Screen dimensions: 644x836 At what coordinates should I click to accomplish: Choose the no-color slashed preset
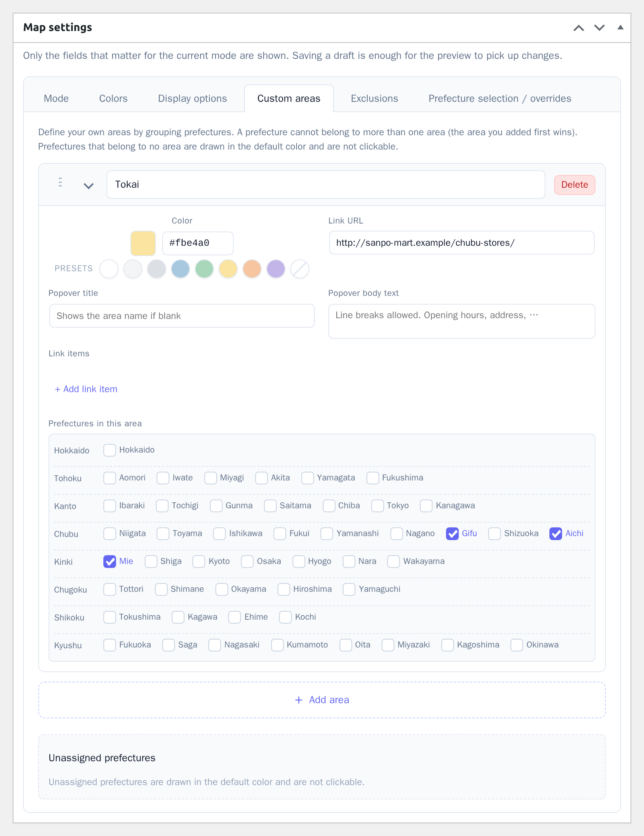pyautogui.click(x=300, y=269)
